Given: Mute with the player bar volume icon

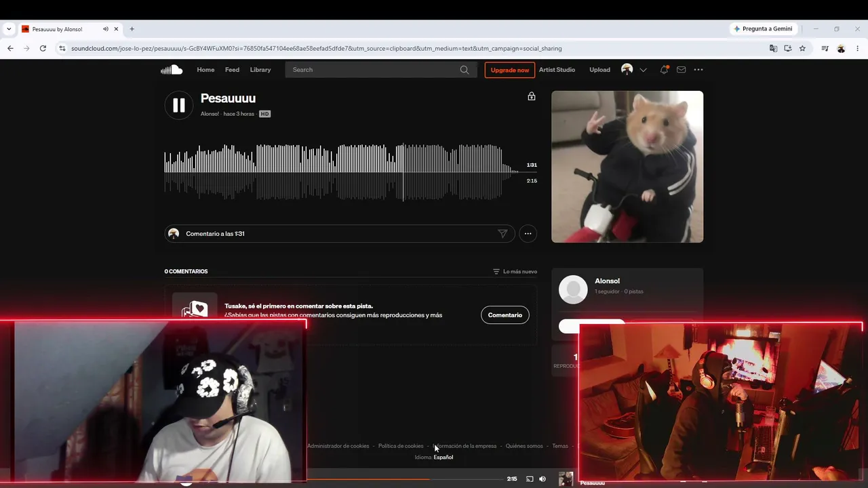Looking at the screenshot, I should [542, 479].
